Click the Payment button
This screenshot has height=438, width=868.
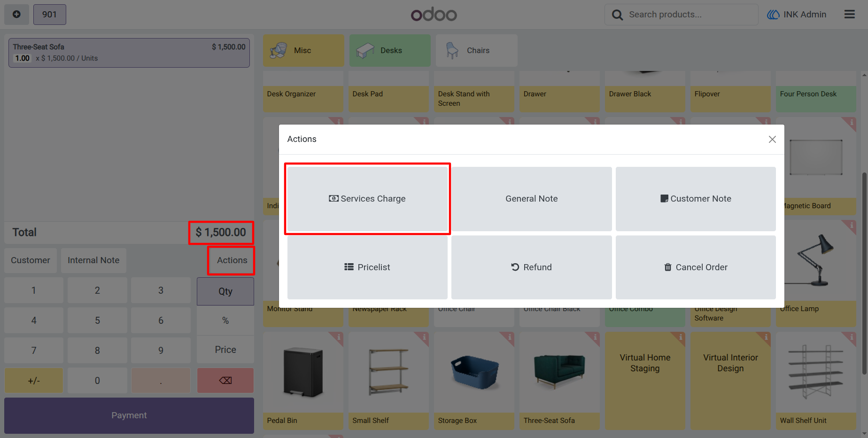pyautogui.click(x=129, y=415)
